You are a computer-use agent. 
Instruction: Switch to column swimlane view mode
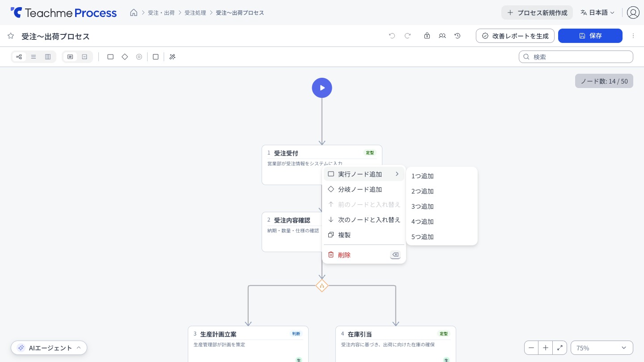[48, 57]
